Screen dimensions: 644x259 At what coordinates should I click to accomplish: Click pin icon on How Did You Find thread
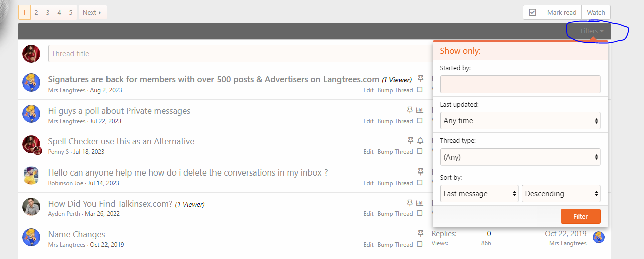coord(410,203)
